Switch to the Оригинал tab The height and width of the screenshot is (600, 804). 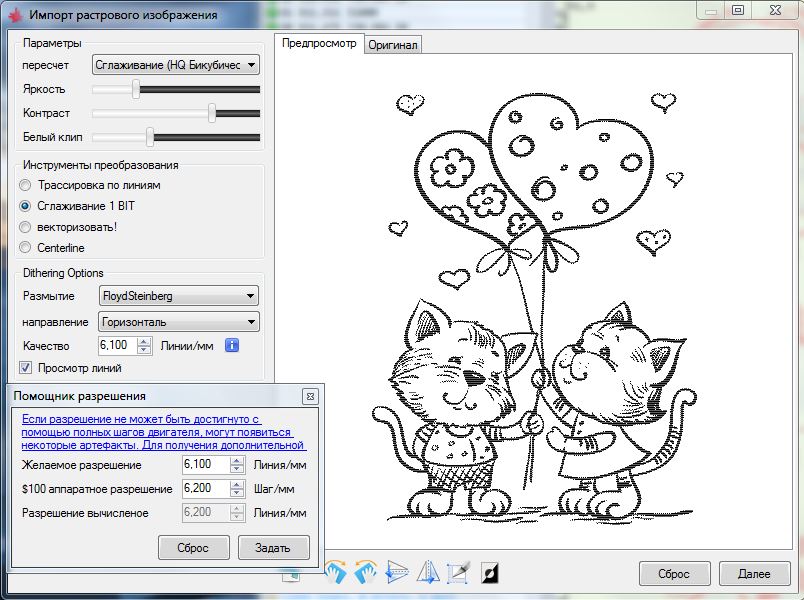(393, 45)
